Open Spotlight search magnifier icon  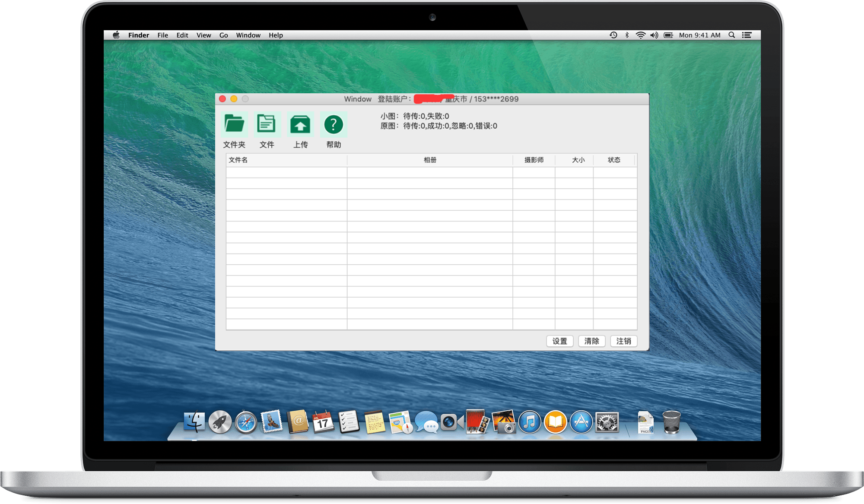point(731,35)
